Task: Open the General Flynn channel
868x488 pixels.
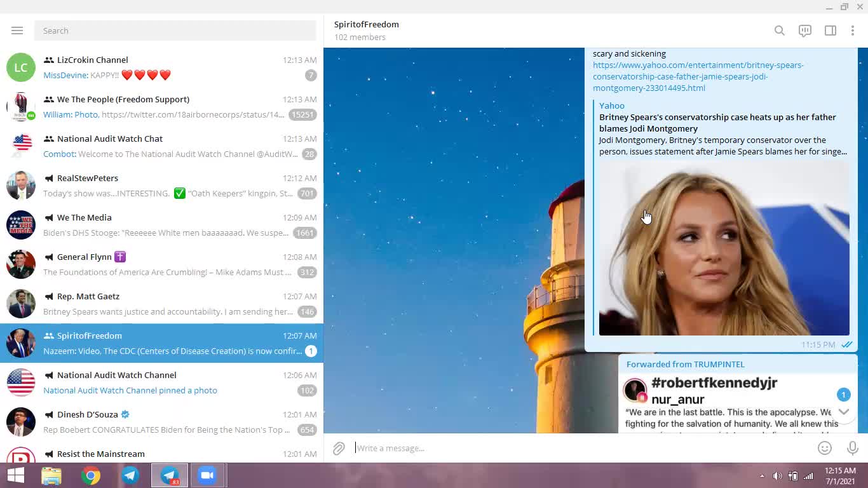Action: coord(161,264)
